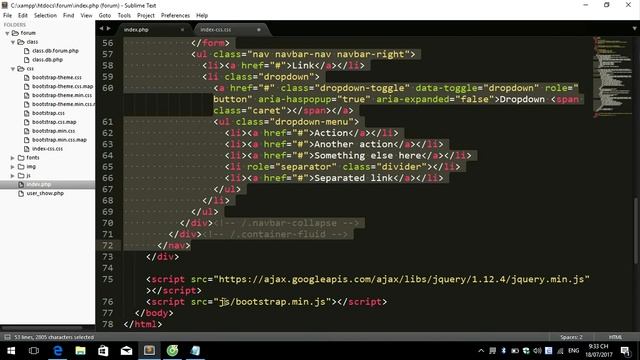The height and width of the screenshot is (360, 640).
Task: Open bootstrap.css file
Action: pyautogui.click(x=48, y=113)
